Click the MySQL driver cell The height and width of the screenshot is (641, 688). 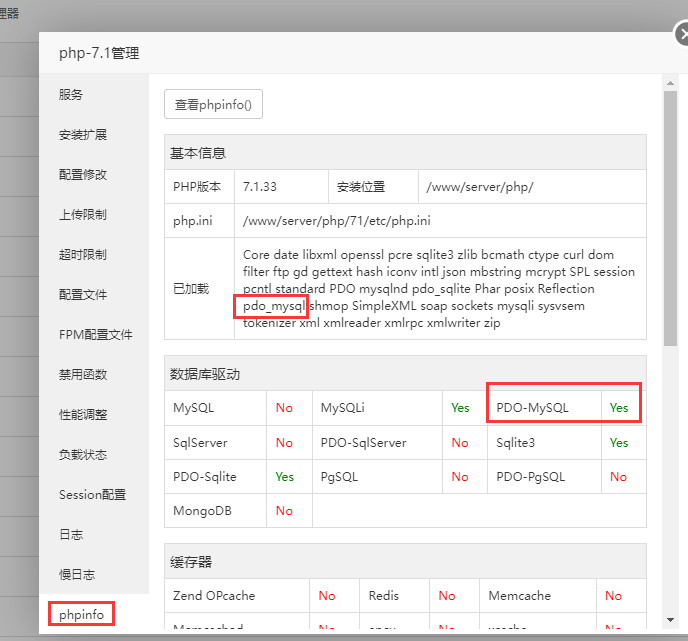point(215,408)
